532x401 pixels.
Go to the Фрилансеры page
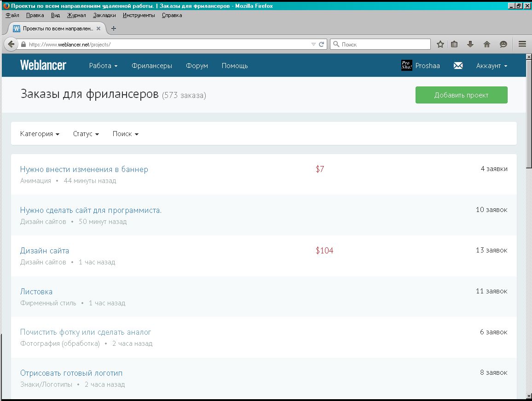point(152,66)
